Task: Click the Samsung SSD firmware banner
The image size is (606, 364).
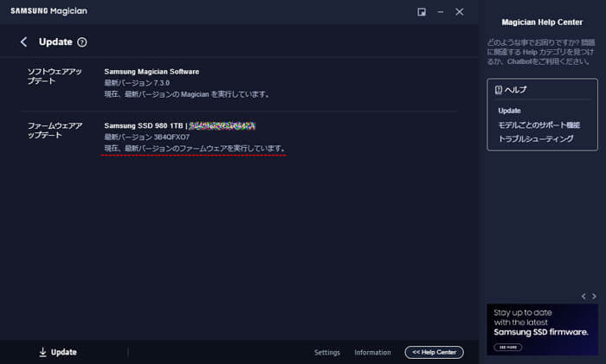Action: coord(542,329)
